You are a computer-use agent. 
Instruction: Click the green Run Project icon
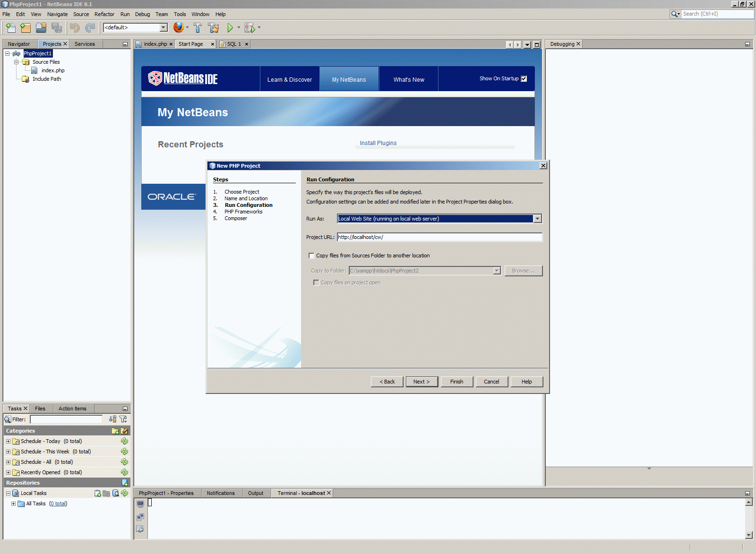point(230,28)
